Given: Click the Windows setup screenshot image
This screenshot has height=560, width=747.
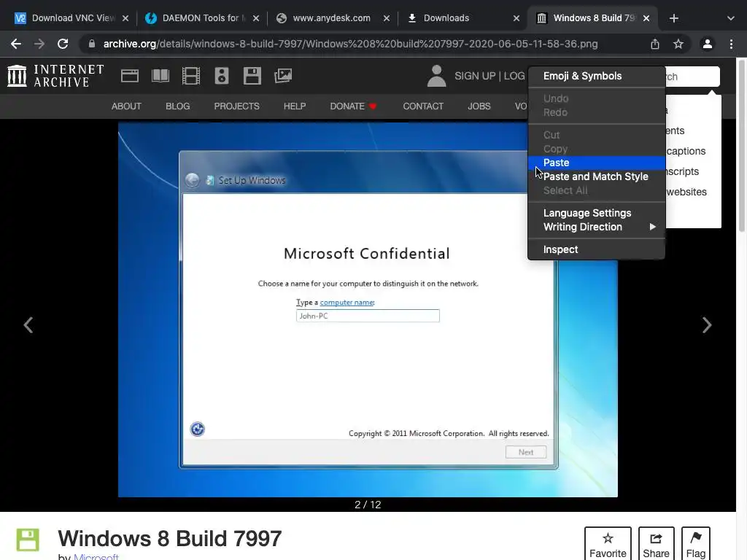Looking at the screenshot, I should click(368, 309).
